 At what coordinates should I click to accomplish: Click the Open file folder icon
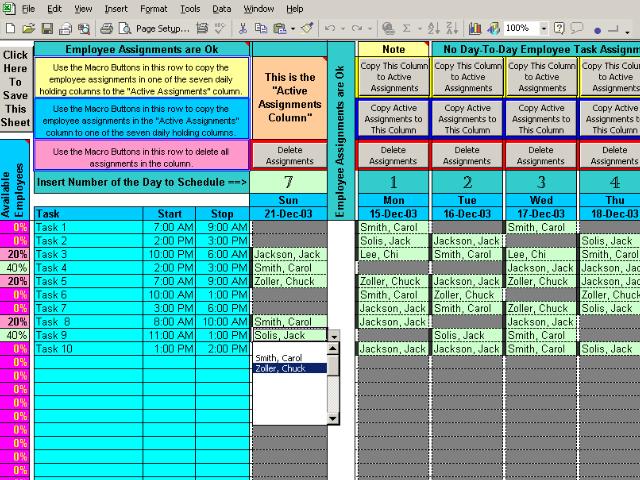pos(29,28)
